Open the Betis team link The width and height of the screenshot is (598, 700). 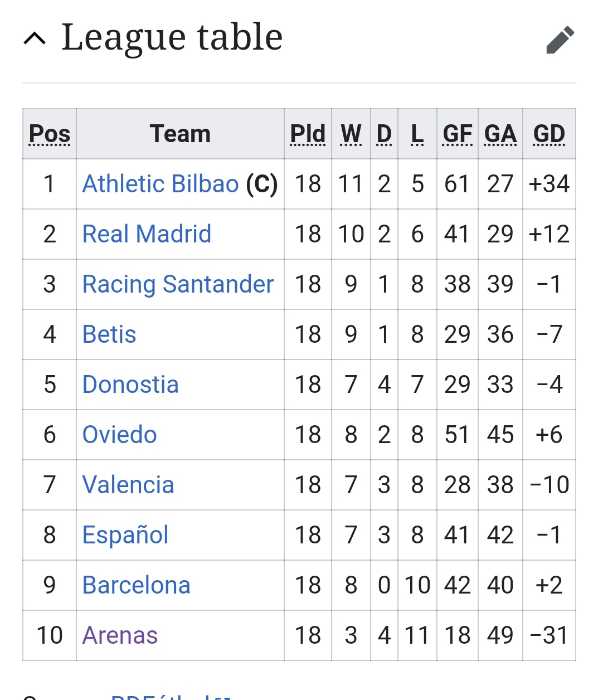(x=109, y=334)
